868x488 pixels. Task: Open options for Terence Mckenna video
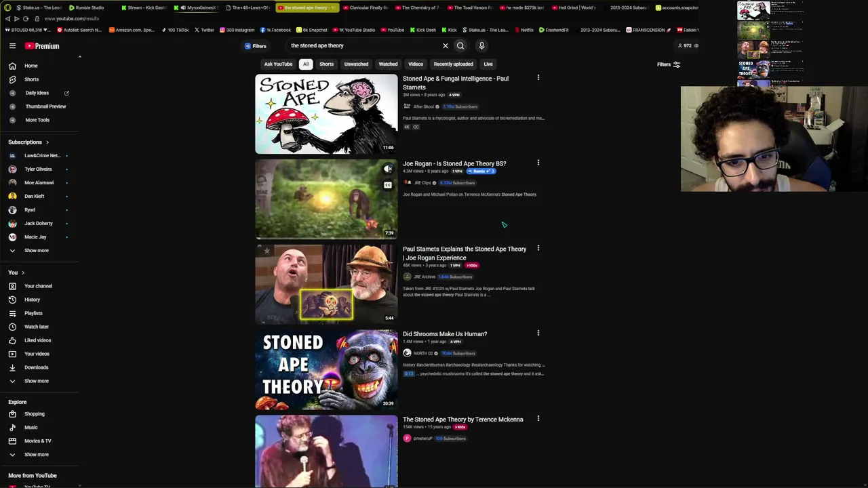tap(538, 419)
